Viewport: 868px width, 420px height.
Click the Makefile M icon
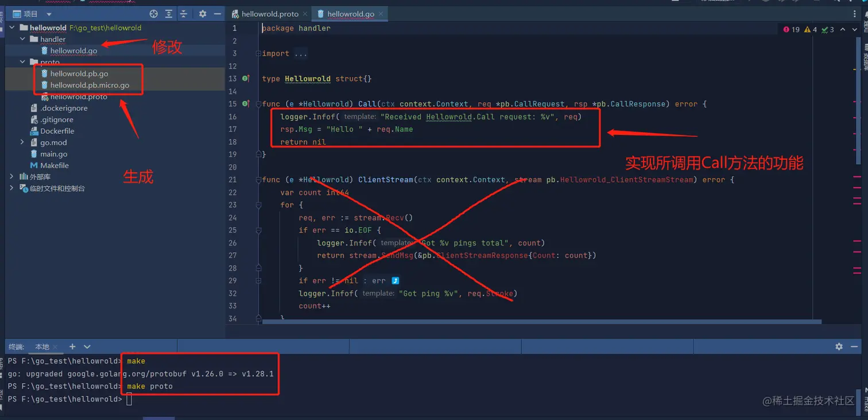(34, 165)
